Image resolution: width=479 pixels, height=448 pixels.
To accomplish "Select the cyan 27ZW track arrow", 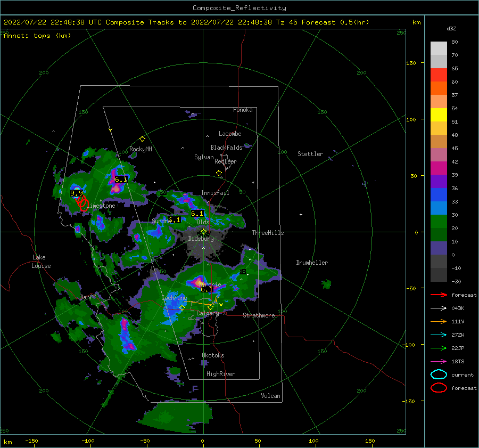I will pos(439,335).
